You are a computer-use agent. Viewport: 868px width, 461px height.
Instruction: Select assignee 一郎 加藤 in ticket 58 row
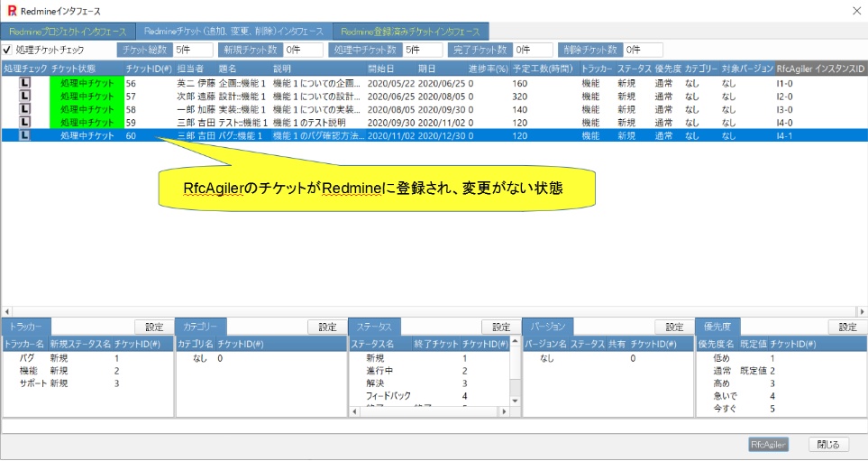196,109
